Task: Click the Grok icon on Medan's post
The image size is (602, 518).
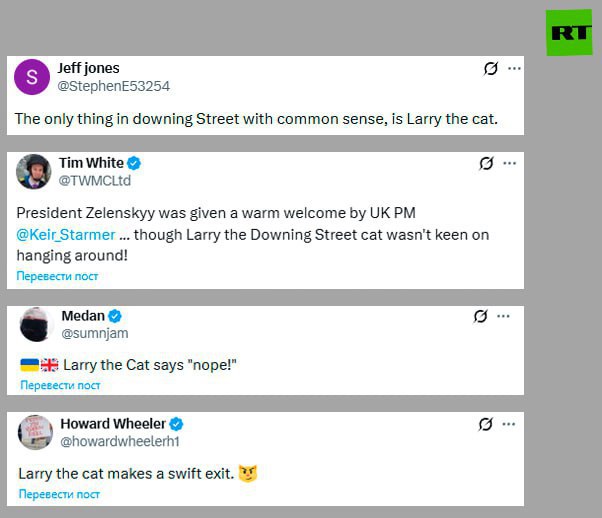Action: tap(481, 316)
